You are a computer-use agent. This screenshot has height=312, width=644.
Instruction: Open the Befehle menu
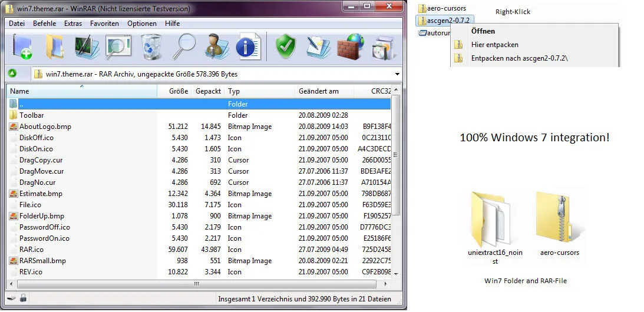coord(45,24)
